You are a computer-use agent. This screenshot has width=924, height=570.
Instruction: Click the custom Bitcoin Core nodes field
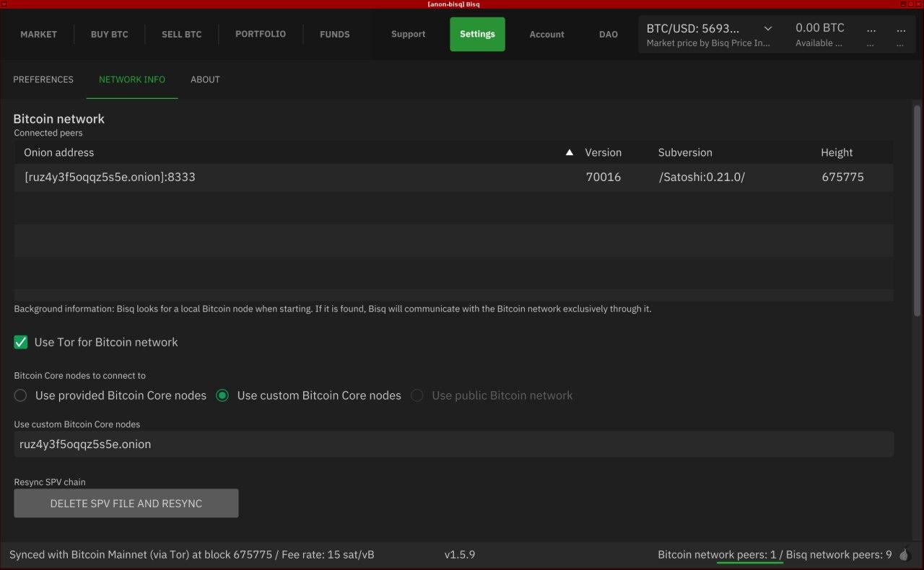pyautogui.click(x=453, y=444)
